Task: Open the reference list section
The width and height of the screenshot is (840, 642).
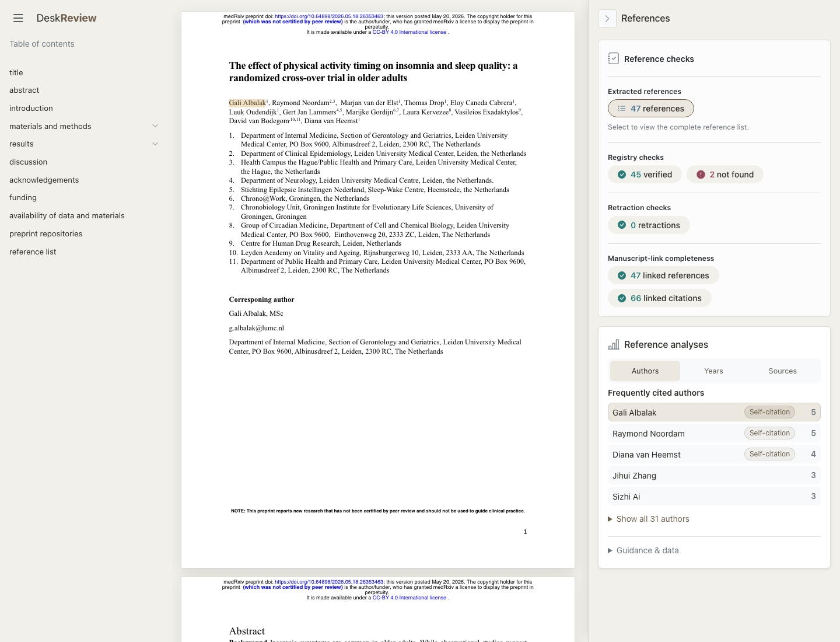Action: (33, 252)
